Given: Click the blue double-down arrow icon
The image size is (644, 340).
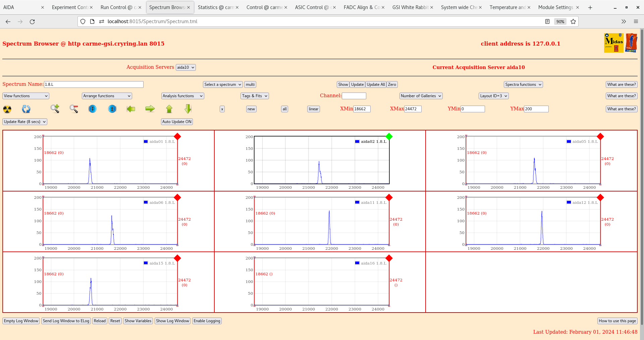Looking at the screenshot, I should [x=93, y=109].
